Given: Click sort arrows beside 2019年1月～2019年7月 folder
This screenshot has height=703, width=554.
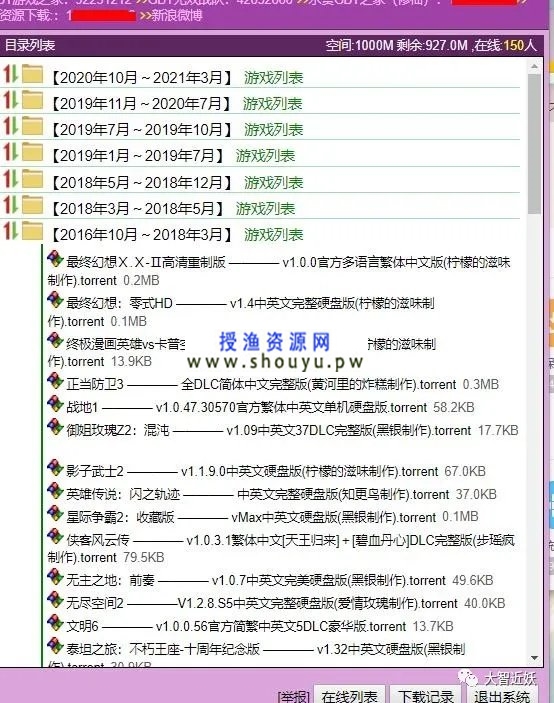Looking at the screenshot, I should point(11,152).
